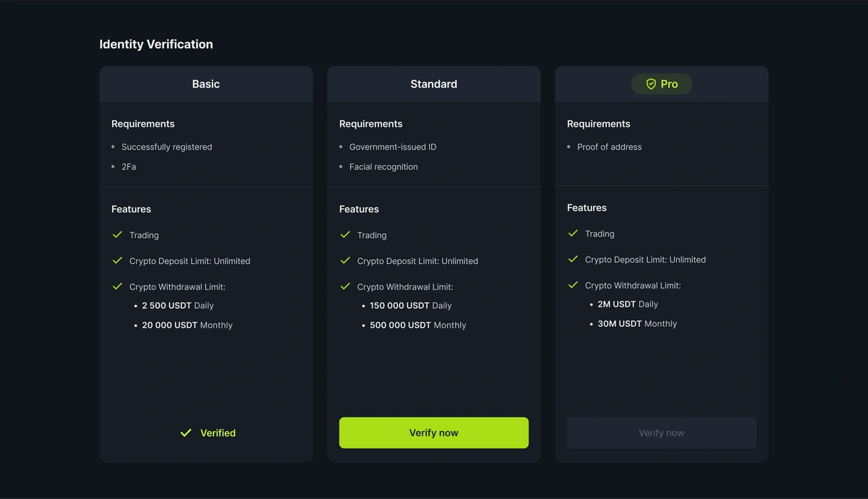Click the Identity Verification heading

point(156,44)
